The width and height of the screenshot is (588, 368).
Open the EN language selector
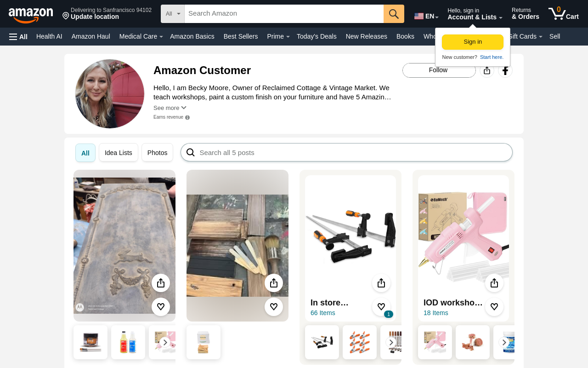[x=426, y=17]
